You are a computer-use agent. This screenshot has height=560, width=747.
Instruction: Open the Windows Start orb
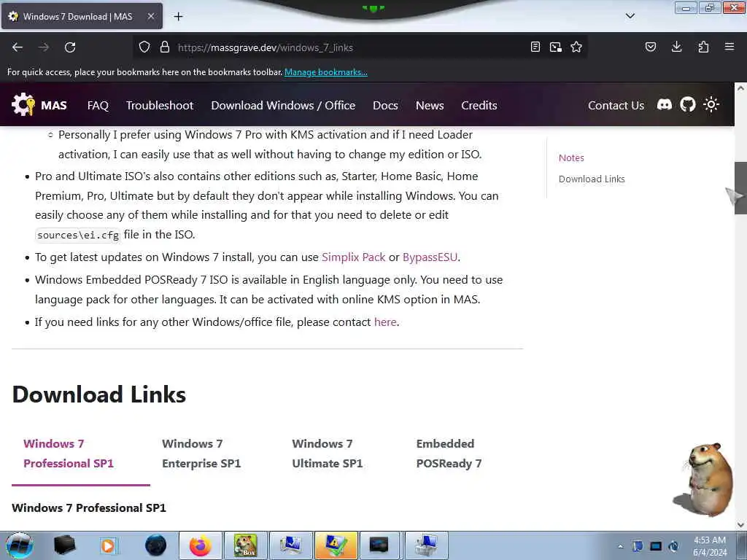point(20,545)
